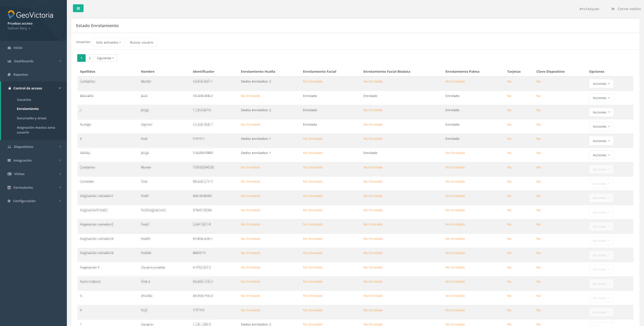644x326 pixels.
Task: Click the Integración grid icon
Action: pos(9,161)
